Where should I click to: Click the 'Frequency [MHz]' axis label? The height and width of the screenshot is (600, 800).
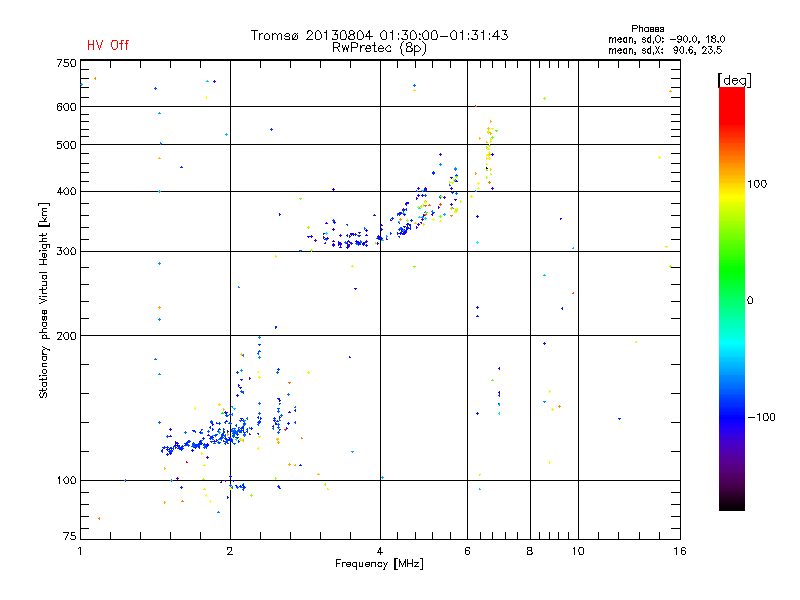[379, 564]
